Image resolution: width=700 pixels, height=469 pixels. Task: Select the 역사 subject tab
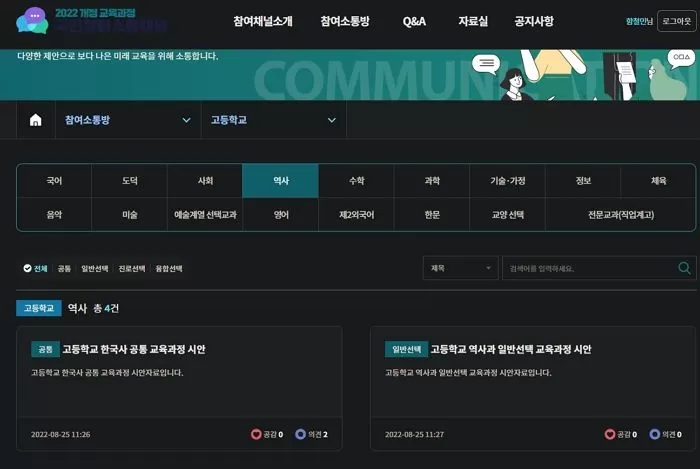(x=281, y=181)
